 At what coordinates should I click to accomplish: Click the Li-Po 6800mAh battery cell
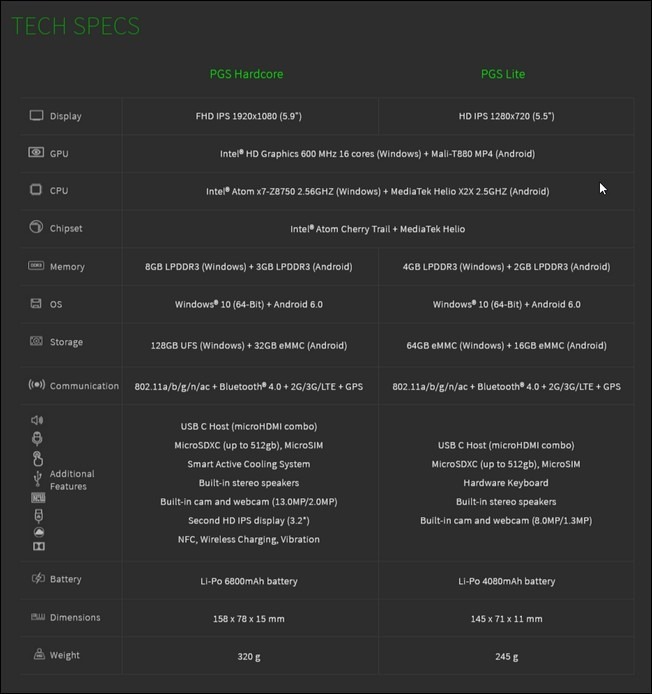(249, 581)
